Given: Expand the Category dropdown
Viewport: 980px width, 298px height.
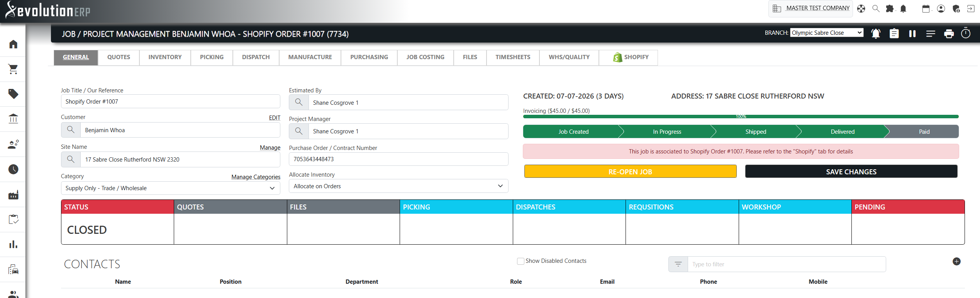Looking at the screenshot, I should point(170,188).
